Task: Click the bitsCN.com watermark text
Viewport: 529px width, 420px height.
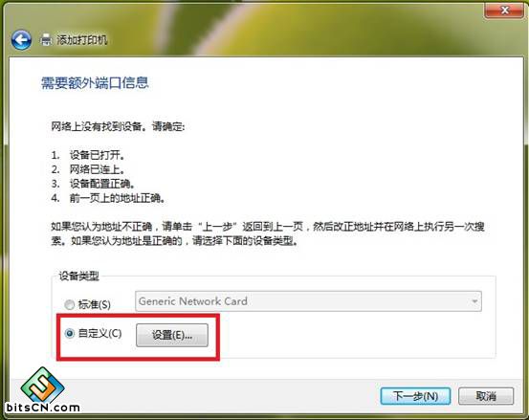Action: [x=43, y=408]
